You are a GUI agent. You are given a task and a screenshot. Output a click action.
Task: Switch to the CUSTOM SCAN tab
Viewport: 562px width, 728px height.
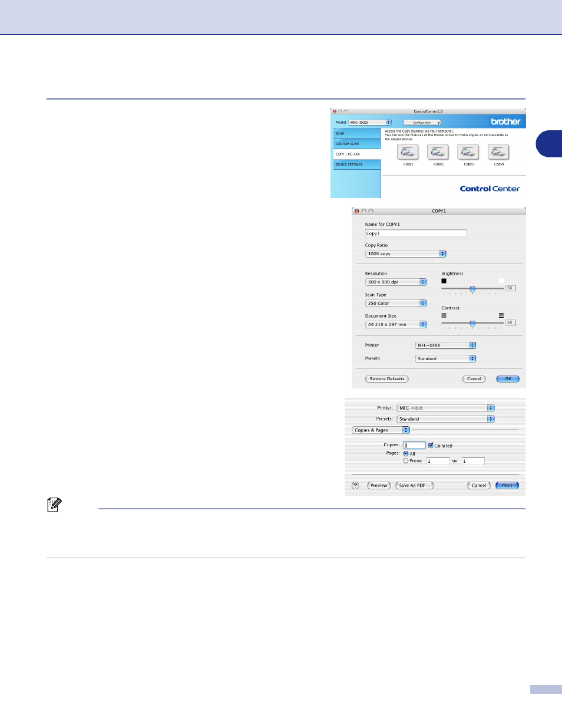point(357,144)
